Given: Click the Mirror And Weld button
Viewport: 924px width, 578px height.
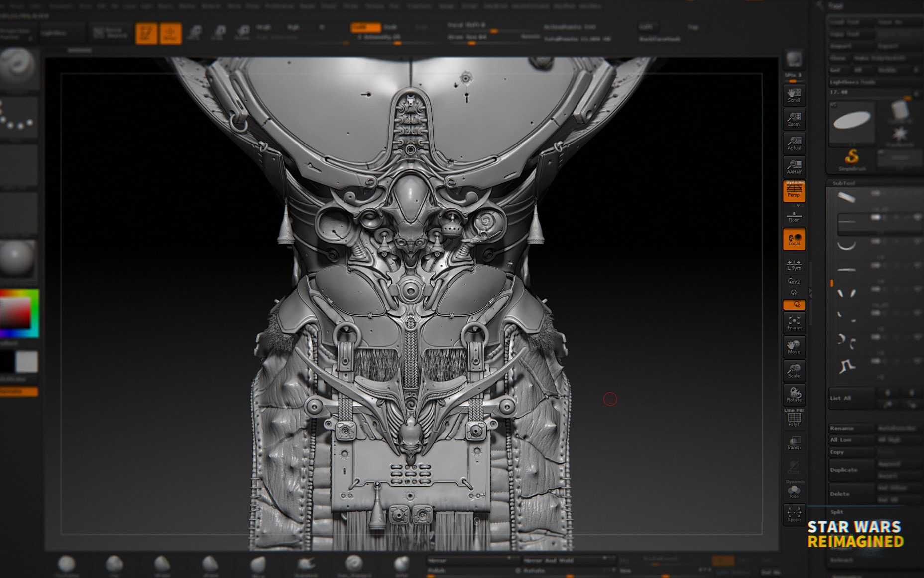Looking at the screenshot, I should 569,560.
